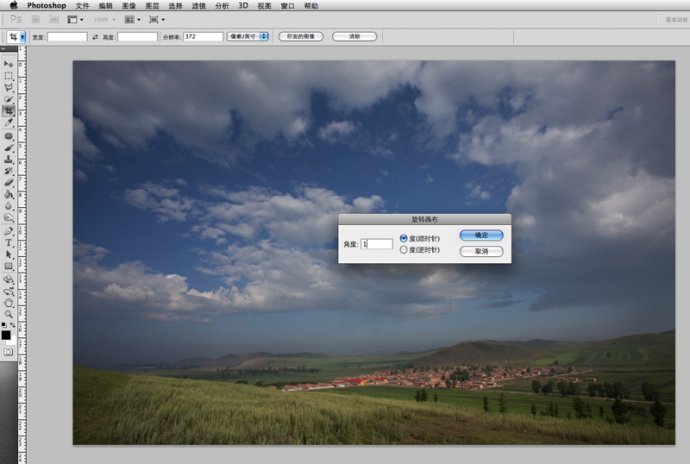Select the Zoom magnifier tool
This screenshot has width=690, height=464.
tap(8, 313)
